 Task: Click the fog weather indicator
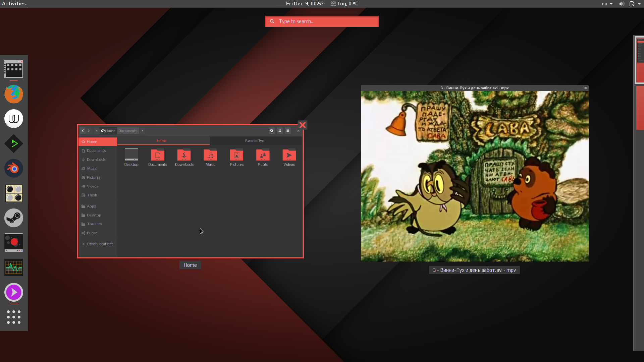point(344,4)
